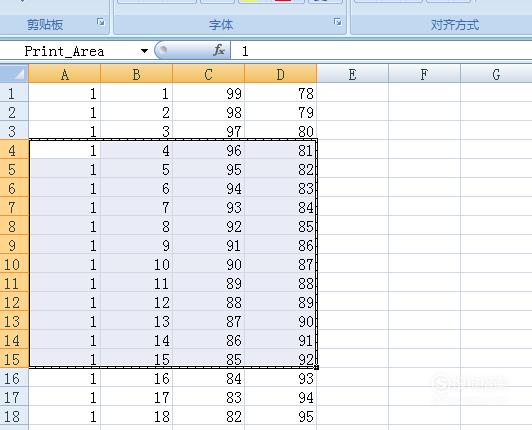532x430 pixels.
Task: Click cell B13 containing 13
Action: pyautogui.click(x=136, y=321)
